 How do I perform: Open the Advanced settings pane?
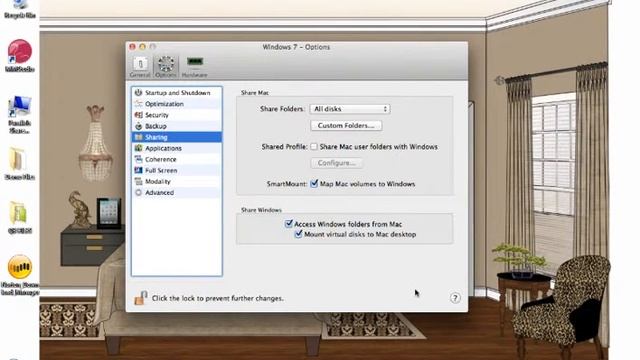pyautogui.click(x=177, y=192)
